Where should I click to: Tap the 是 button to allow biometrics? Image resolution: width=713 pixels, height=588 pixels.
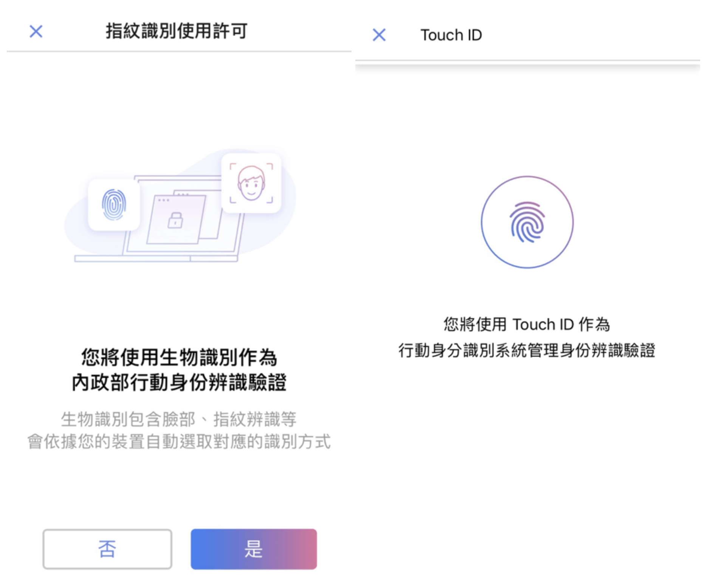[x=254, y=549]
